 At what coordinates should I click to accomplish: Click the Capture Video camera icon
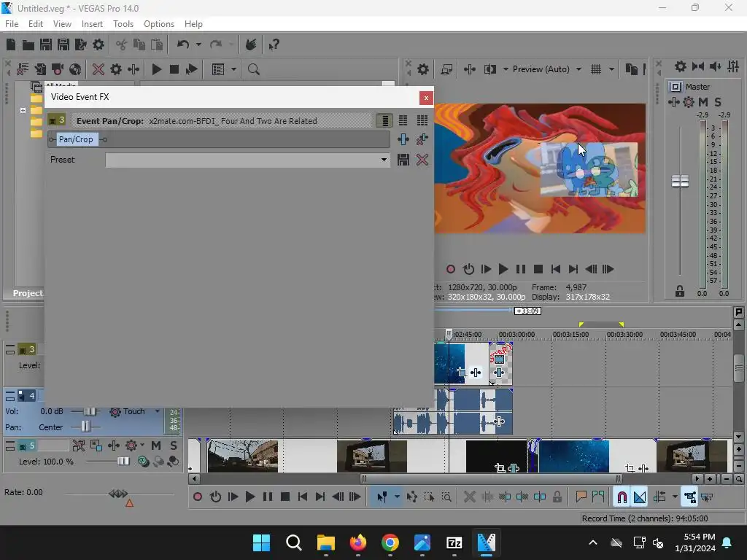coord(58,69)
